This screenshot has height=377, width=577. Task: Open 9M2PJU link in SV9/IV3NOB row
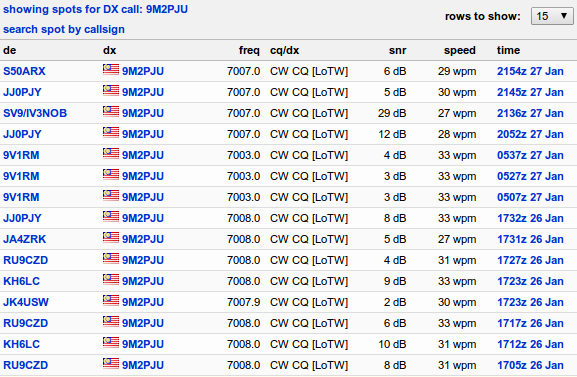143,113
